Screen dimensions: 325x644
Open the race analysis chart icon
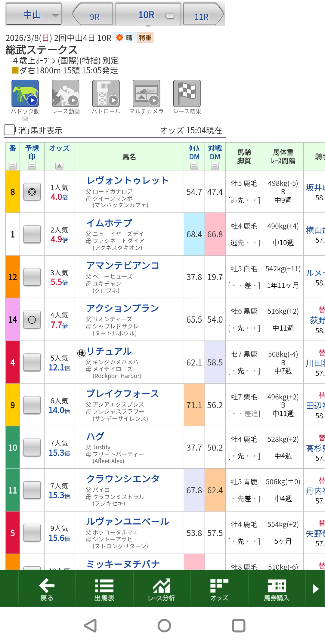[x=162, y=589]
